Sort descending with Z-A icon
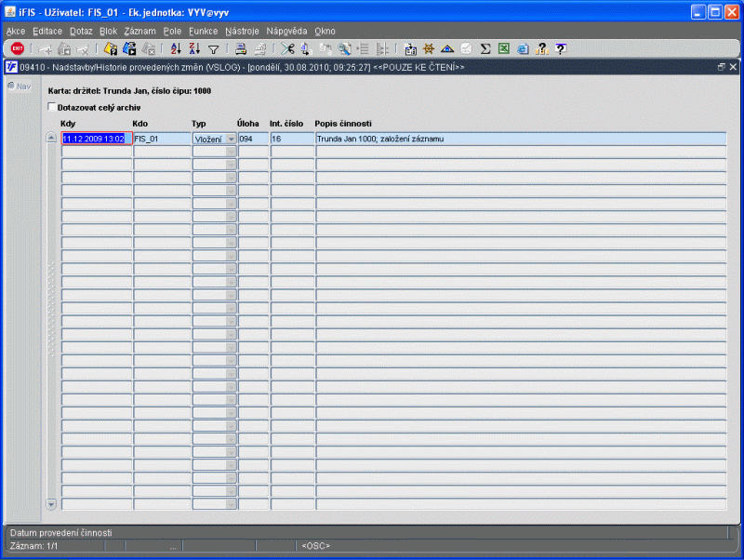Screen dimensions: 744x560 pyautogui.click(x=194, y=48)
